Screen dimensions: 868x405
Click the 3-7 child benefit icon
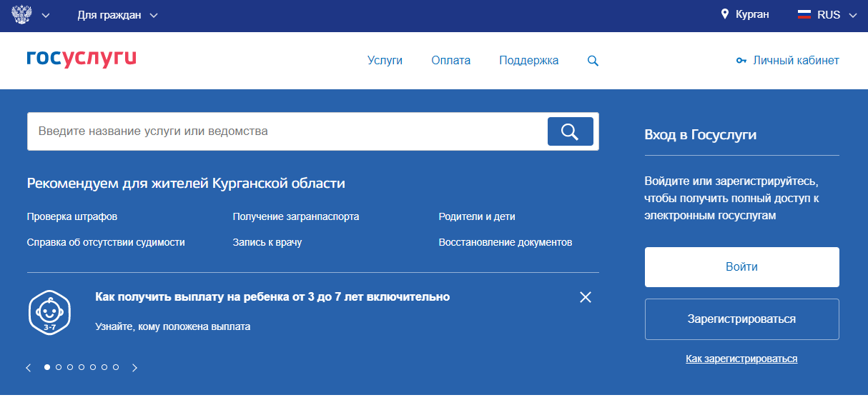[50, 312]
